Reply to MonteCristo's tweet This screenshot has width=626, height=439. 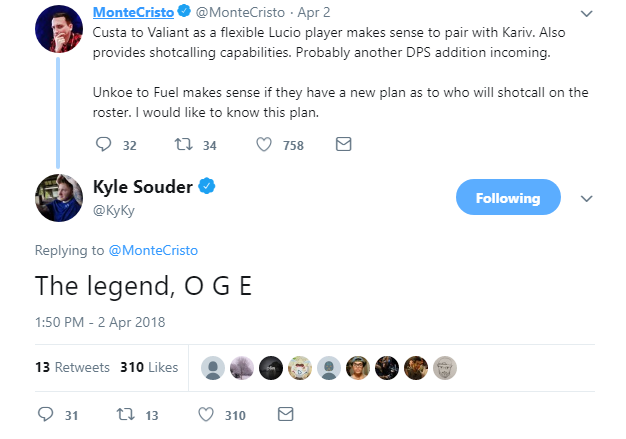pyautogui.click(x=105, y=145)
